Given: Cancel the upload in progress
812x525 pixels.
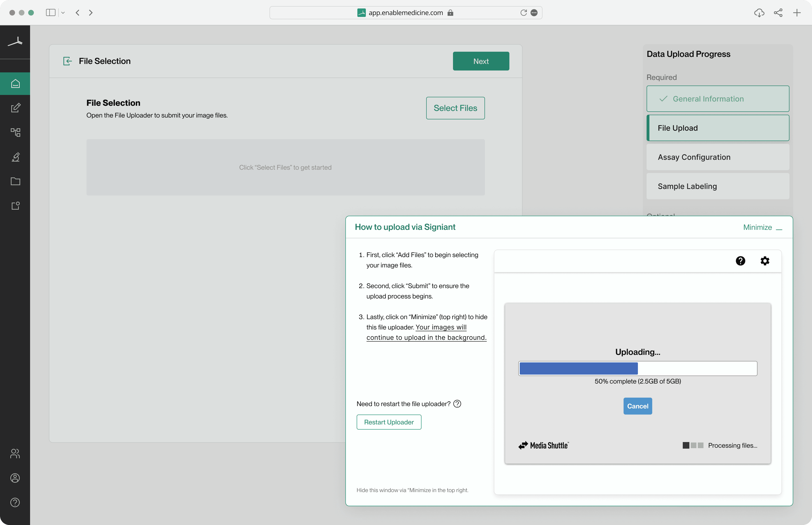Looking at the screenshot, I should 637,406.
